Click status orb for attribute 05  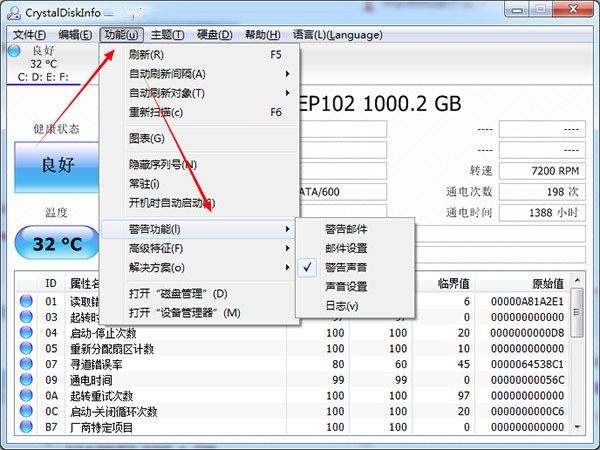click(26, 348)
